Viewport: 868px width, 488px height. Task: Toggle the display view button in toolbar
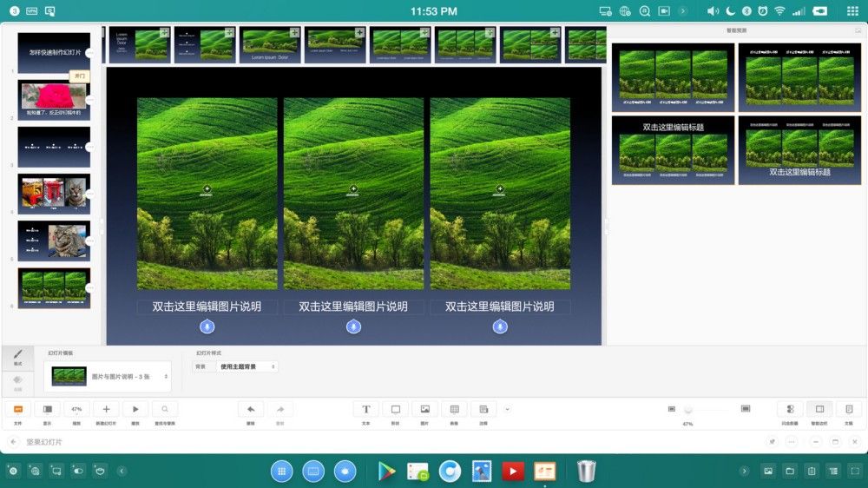coord(48,409)
